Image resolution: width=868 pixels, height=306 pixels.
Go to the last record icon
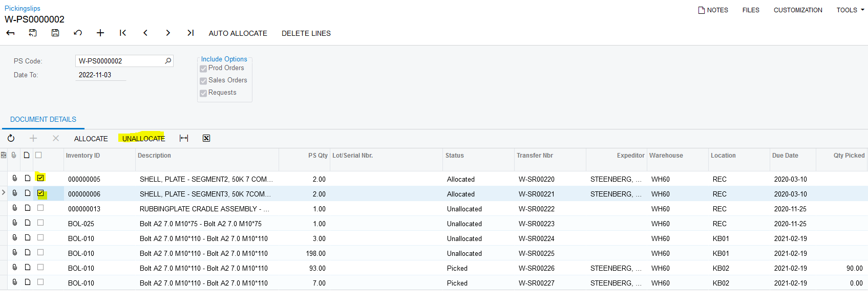(190, 33)
